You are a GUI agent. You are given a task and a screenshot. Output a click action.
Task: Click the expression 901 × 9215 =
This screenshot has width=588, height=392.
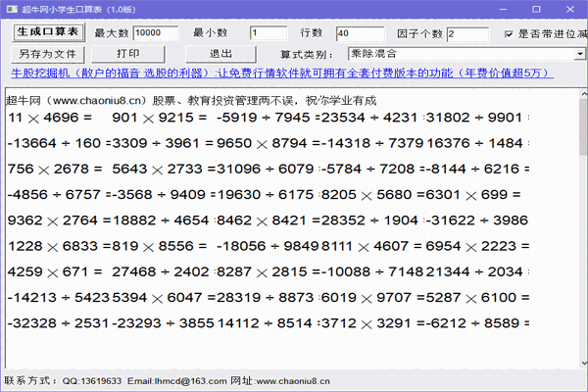tap(160, 118)
